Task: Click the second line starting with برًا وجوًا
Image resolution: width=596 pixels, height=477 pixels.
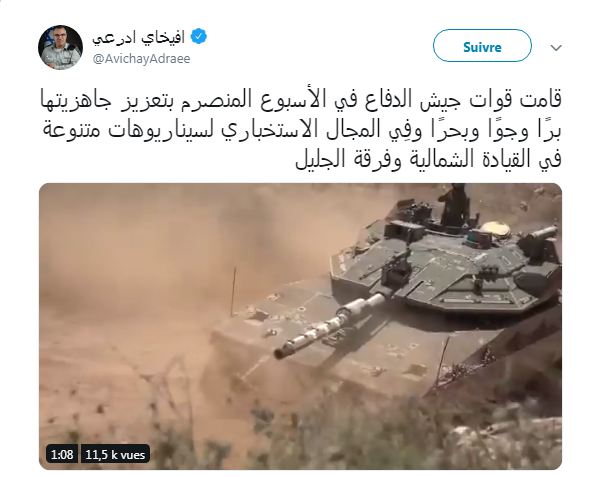Action: pyautogui.click(x=302, y=130)
